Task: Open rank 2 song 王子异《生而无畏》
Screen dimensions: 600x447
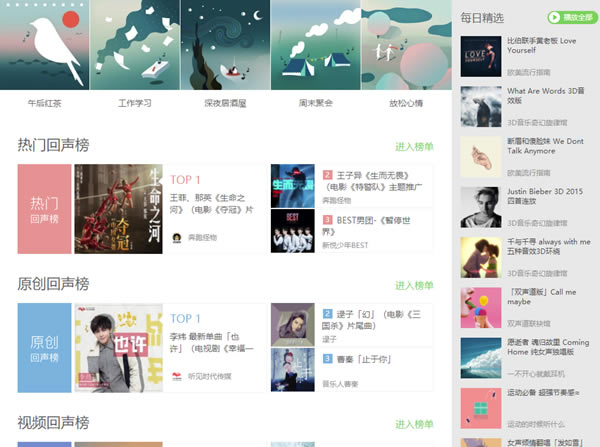Action: [x=372, y=181]
